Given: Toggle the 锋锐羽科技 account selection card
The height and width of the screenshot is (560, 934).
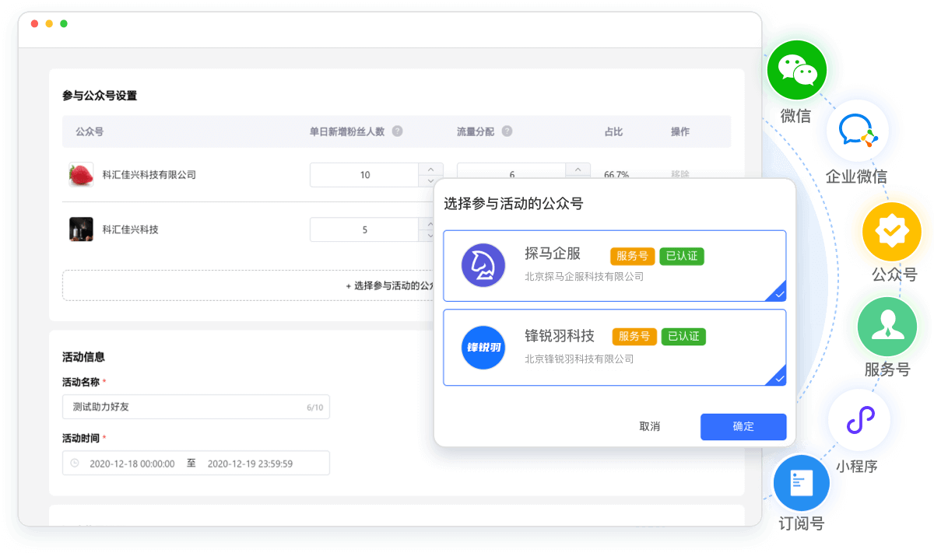Looking at the screenshot, I should [x=615, y=347].
